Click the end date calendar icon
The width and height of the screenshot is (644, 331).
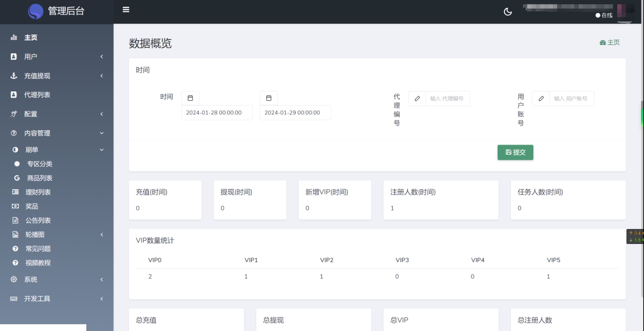[269, 98]
